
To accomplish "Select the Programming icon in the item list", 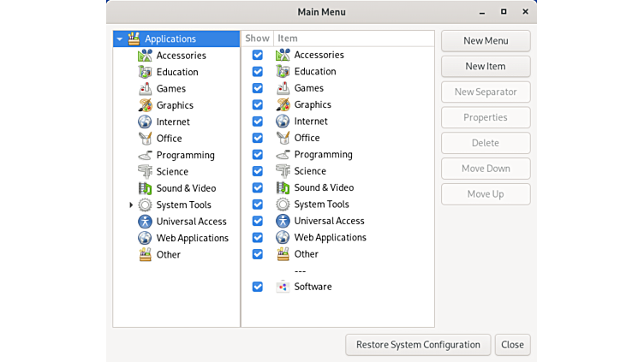I will click(283, 155).
